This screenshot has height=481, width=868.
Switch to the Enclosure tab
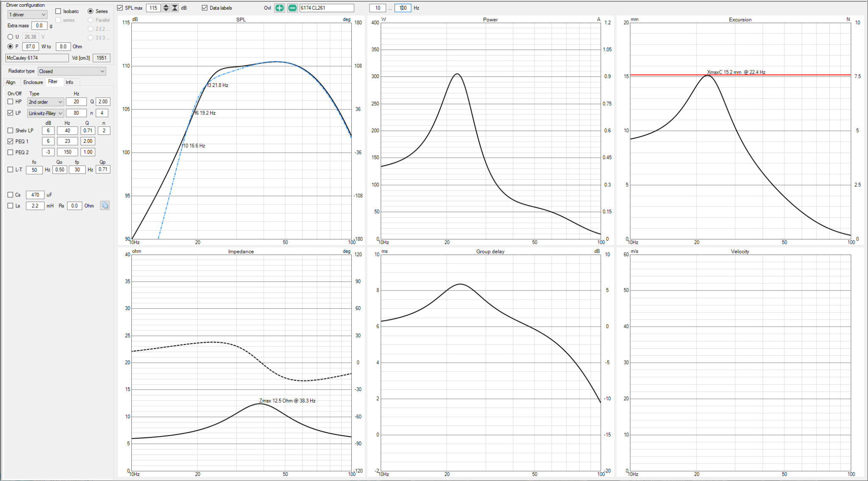(x=33, y=82)
